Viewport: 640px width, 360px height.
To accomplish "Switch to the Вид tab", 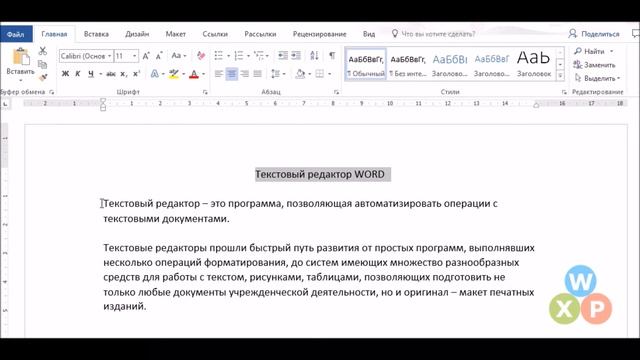I will (x=369, y=34).
